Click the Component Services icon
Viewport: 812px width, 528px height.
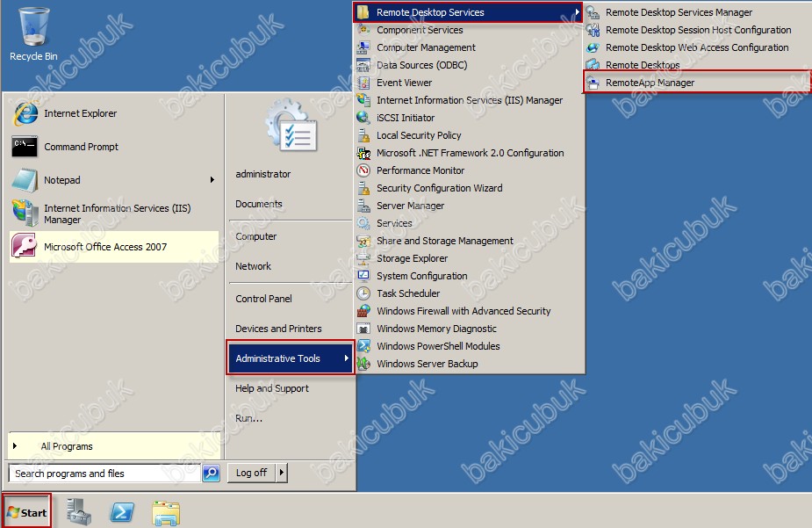point(363,30)
